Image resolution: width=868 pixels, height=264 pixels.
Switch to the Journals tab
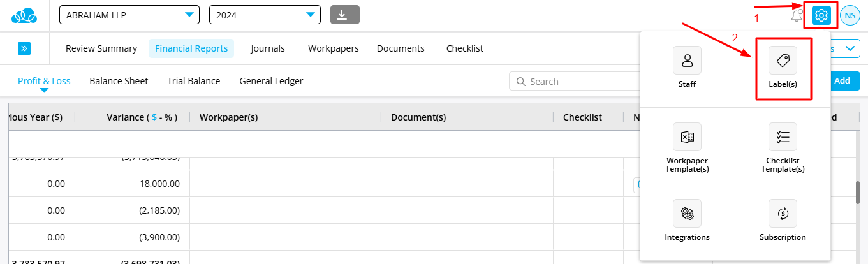point(268,48)
